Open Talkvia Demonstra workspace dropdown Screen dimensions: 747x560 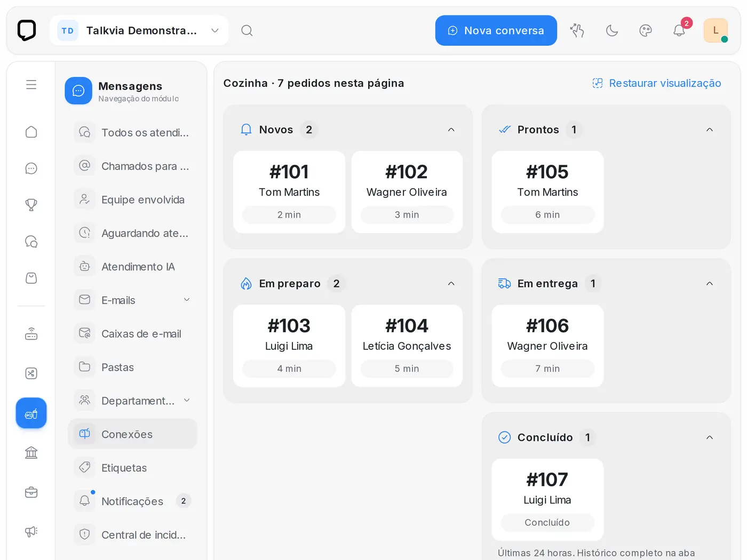(139, 30)
